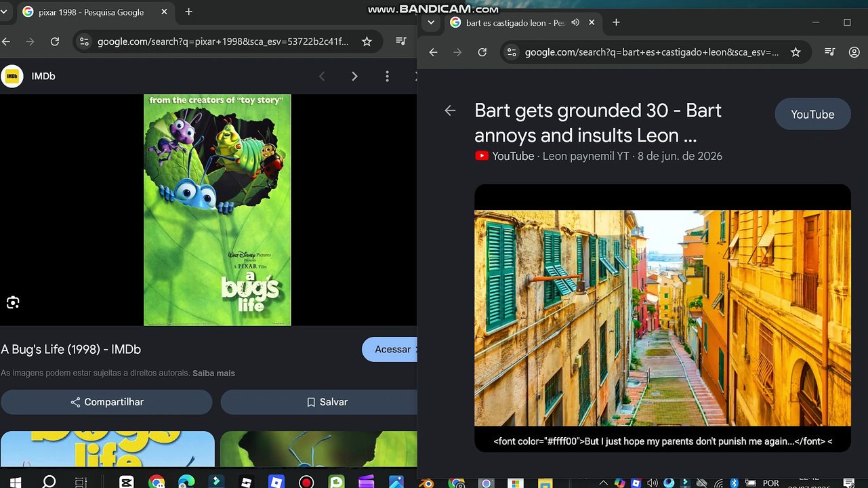Open Bluetooth tray icon
The height and width of the screenshot is (488, 868).
pos(734,483)
